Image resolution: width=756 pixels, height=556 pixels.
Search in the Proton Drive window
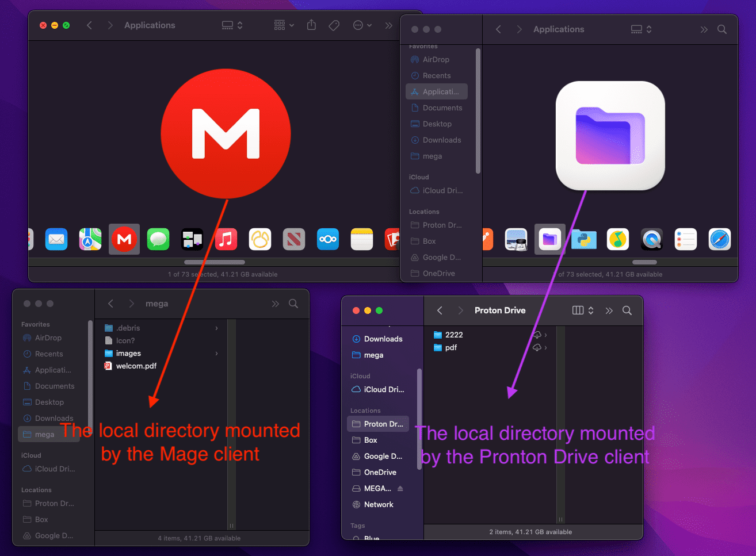627,310
